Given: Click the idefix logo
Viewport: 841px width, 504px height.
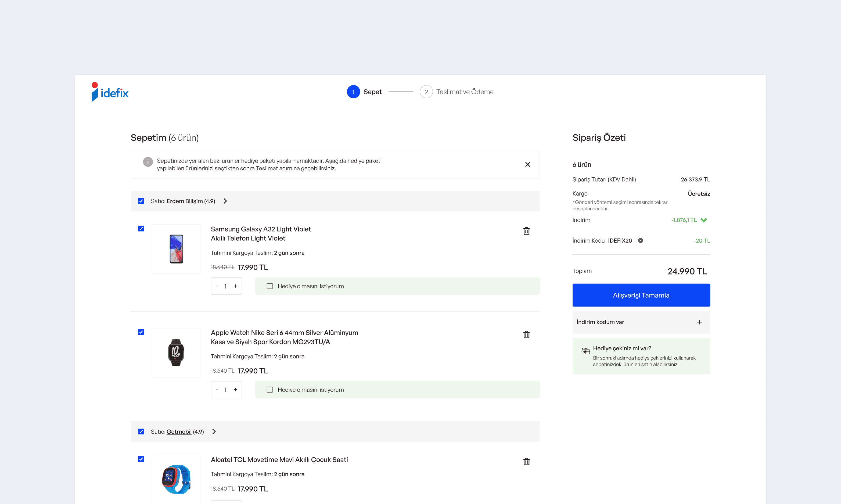Looking at the screenshot, I should (x=110, y=92).
